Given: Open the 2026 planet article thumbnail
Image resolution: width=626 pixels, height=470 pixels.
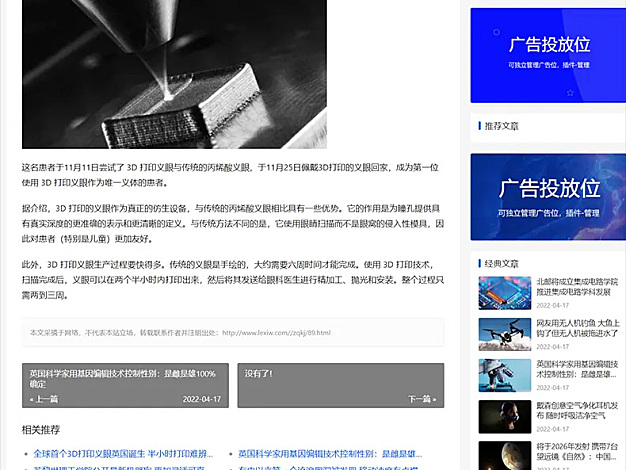Looking at the screenshot, I should (504, 453).
